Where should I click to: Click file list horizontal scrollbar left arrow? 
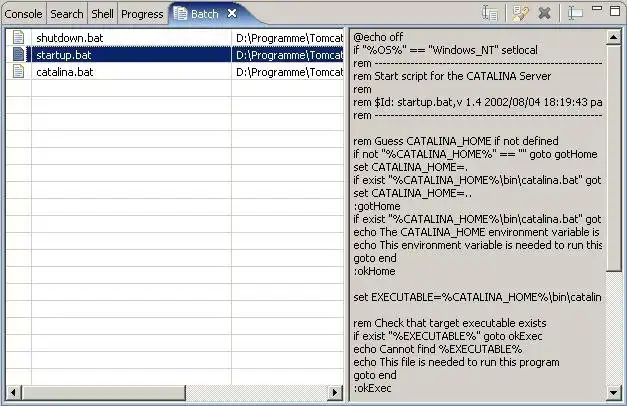click(14, 392)
